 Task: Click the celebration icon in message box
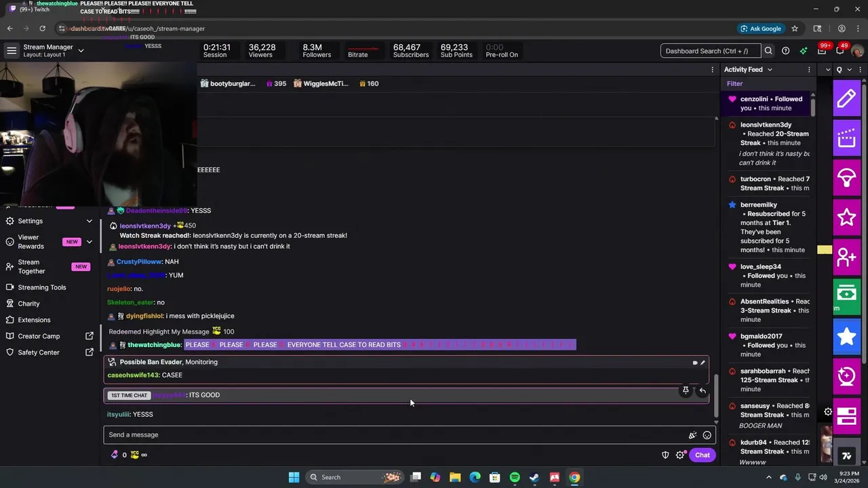coord(692,435)
